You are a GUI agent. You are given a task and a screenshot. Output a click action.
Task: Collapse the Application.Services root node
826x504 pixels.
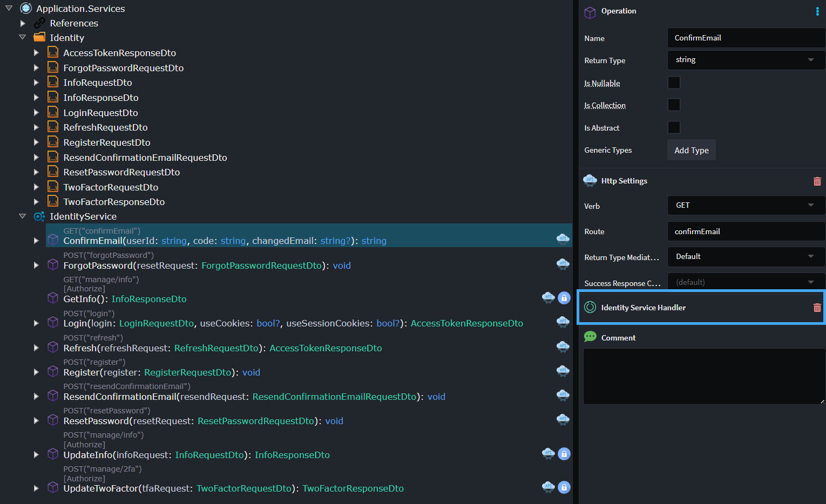point(9,9)
